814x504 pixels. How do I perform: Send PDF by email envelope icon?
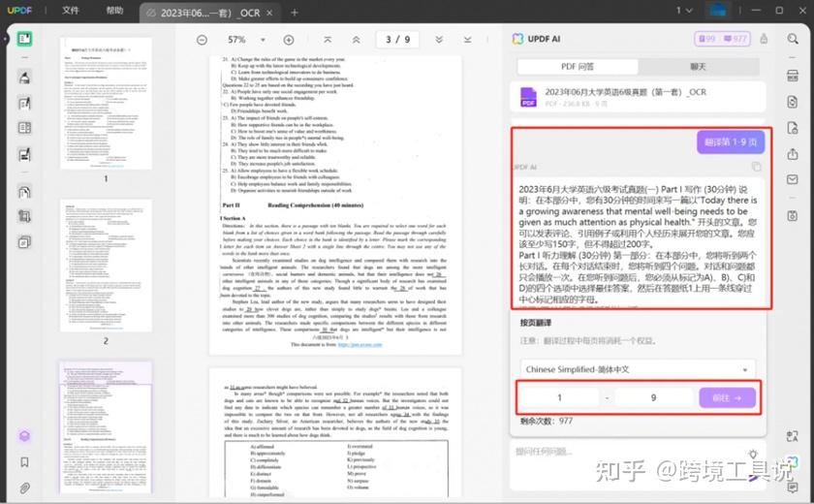coord(793,179)
